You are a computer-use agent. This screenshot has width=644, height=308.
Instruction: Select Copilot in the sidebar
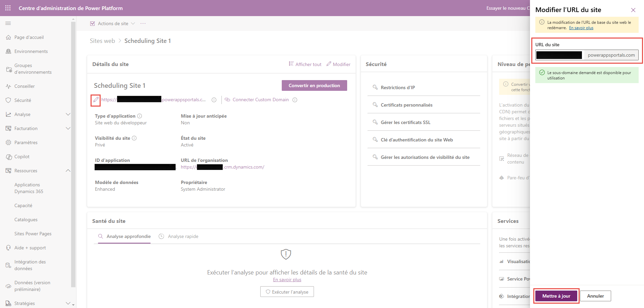(22, 157)
